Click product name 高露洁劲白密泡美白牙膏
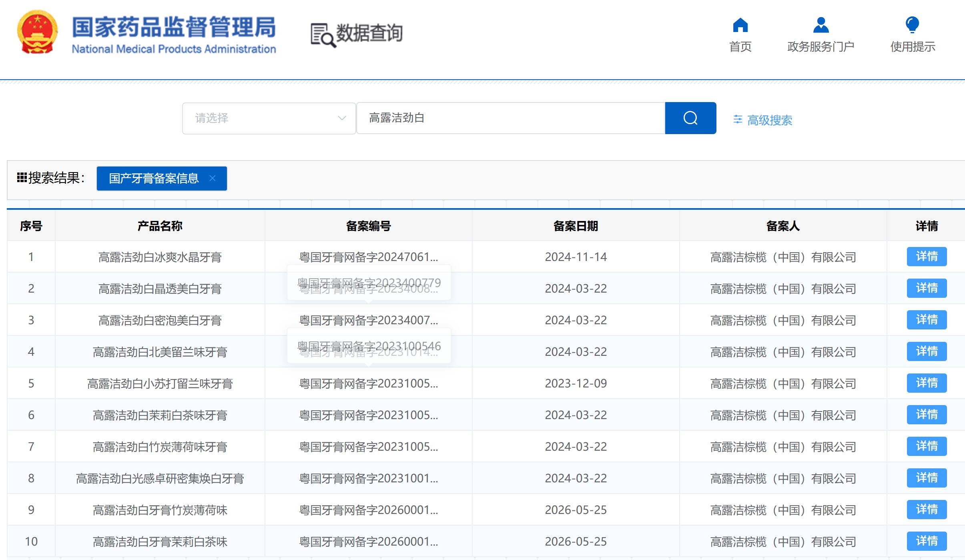965x560 pixels. [x=160, y=320]
